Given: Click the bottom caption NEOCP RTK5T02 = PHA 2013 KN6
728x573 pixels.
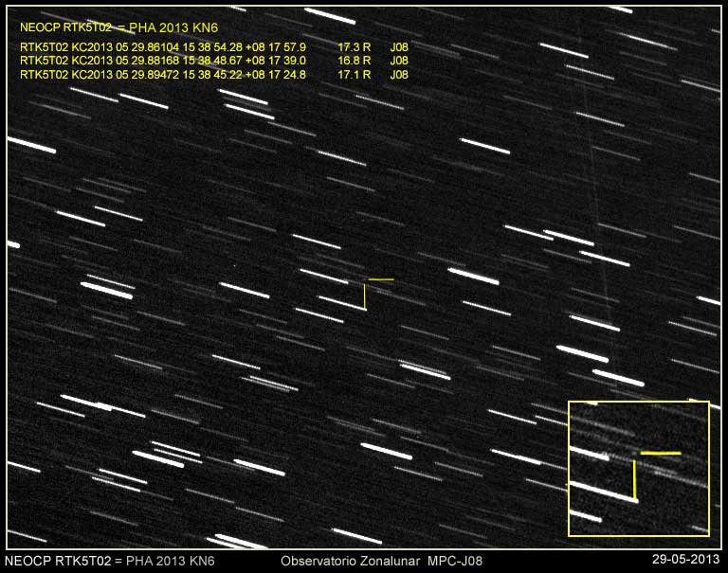Looking at the screenshot, I should (x=109, y=562).
